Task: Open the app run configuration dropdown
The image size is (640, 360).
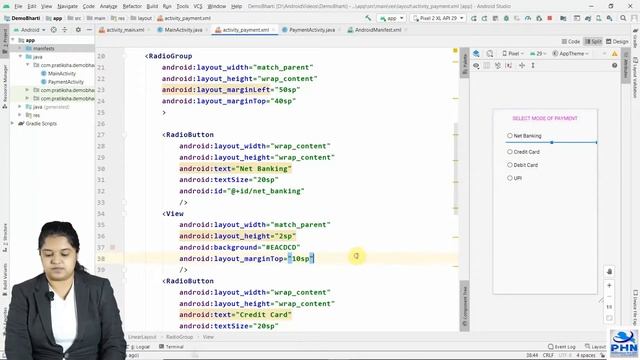Action: click(x=391, y=18)
